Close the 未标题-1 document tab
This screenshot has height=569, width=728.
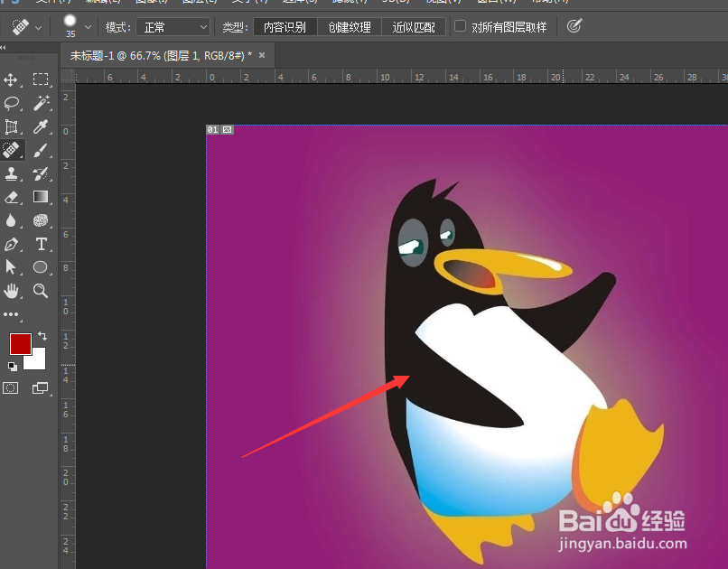262,55
